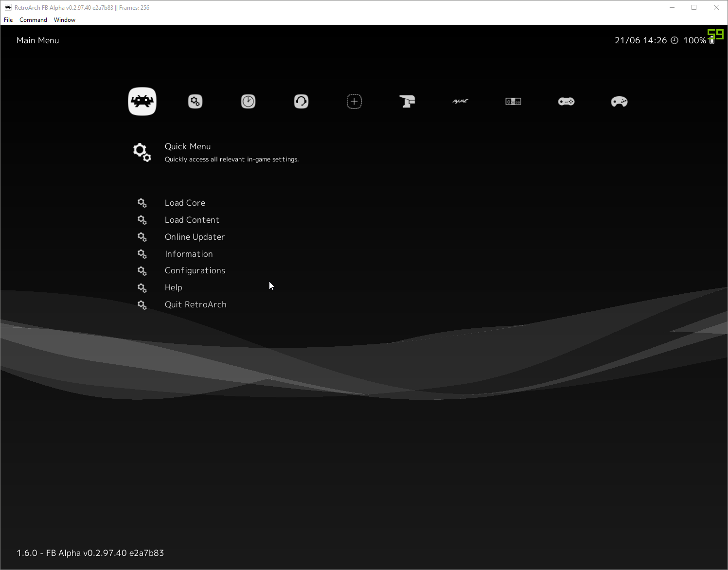Open the Command menu
Viewport: 728px width, 570px height.
click(x=33, y=20)
